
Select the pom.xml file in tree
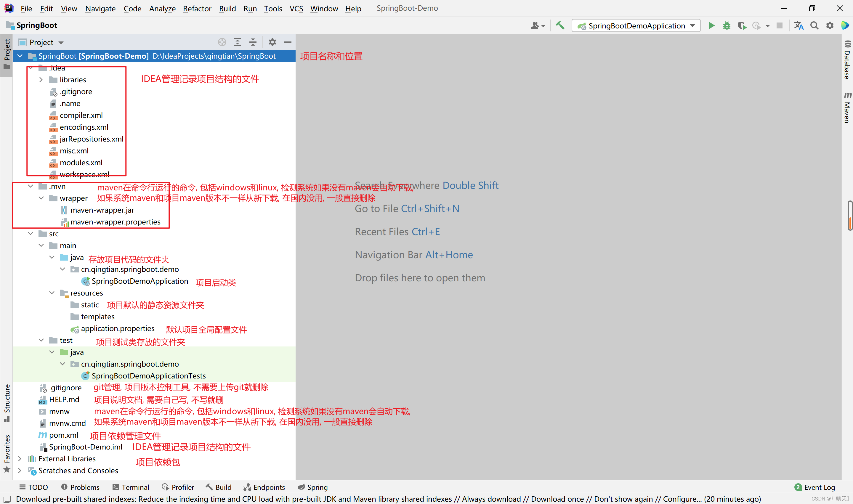(63, 435)
